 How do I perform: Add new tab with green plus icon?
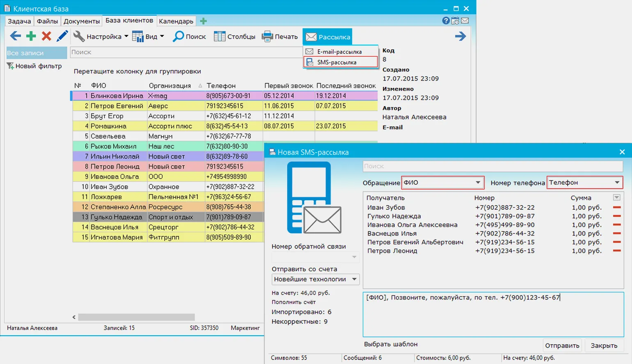coord(203,21)
